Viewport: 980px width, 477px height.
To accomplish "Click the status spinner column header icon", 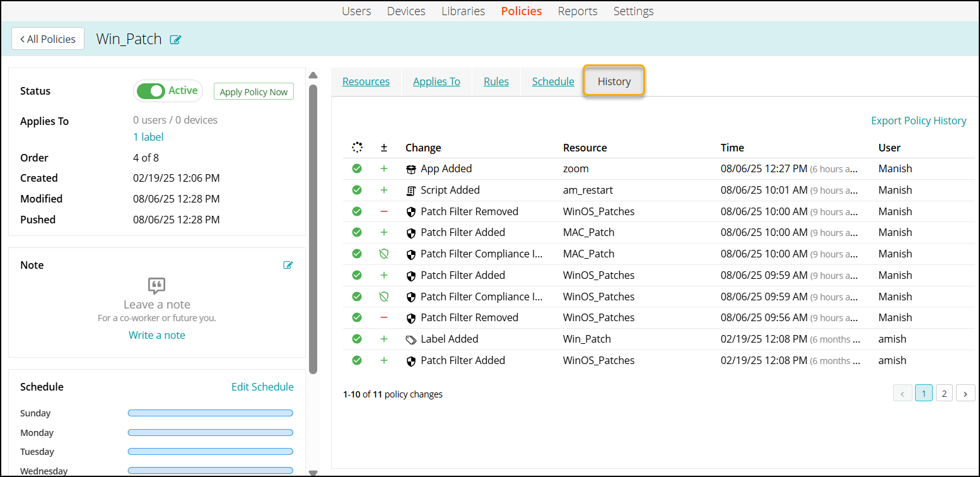I will 357,148.
